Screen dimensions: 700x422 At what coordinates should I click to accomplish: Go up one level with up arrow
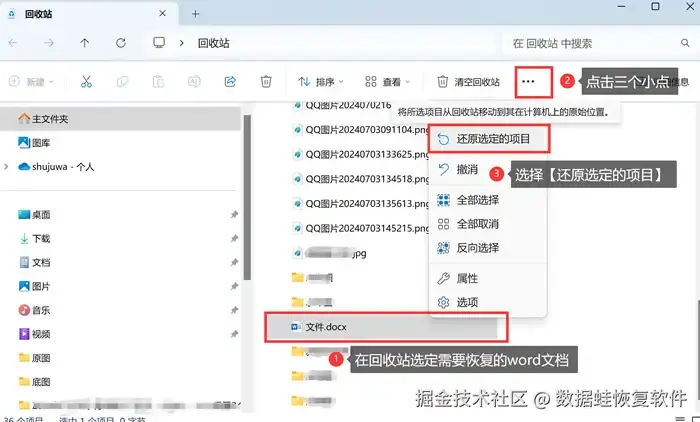pyautogui.click(x=85, y=43)
